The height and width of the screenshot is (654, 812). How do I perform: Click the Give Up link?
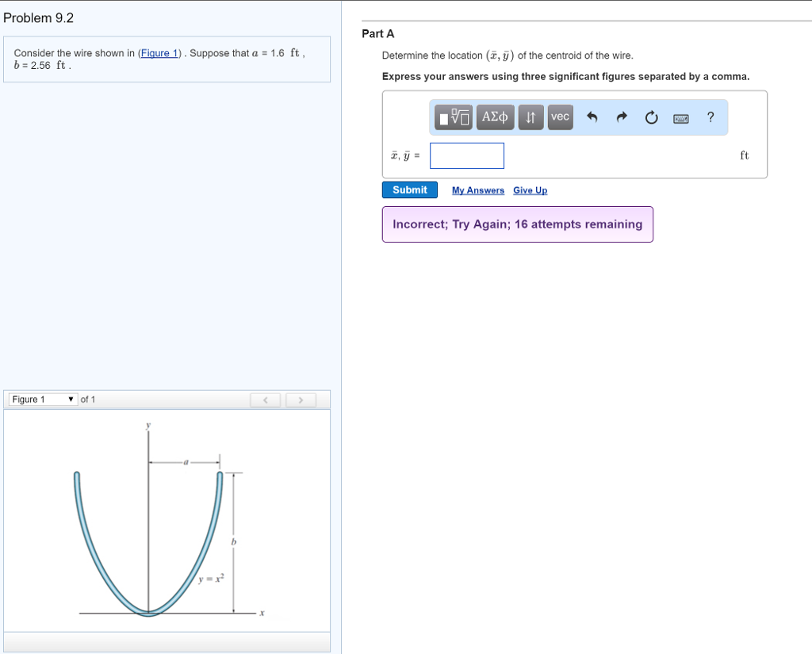(x=530, y=190)
